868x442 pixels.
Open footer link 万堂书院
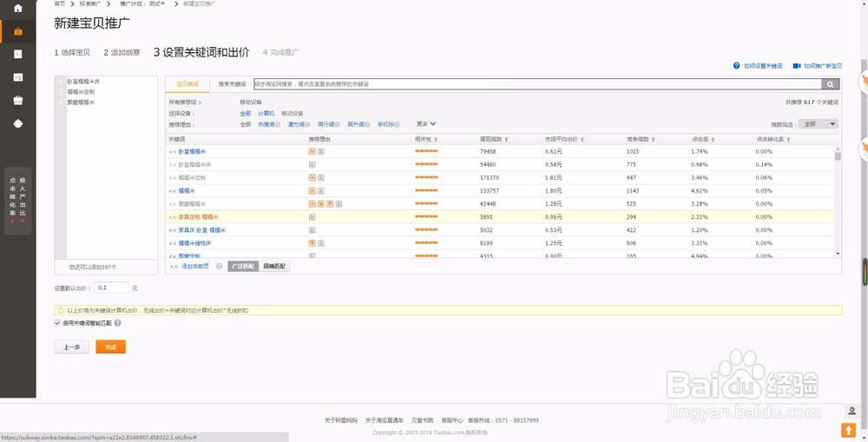(422, 420)
